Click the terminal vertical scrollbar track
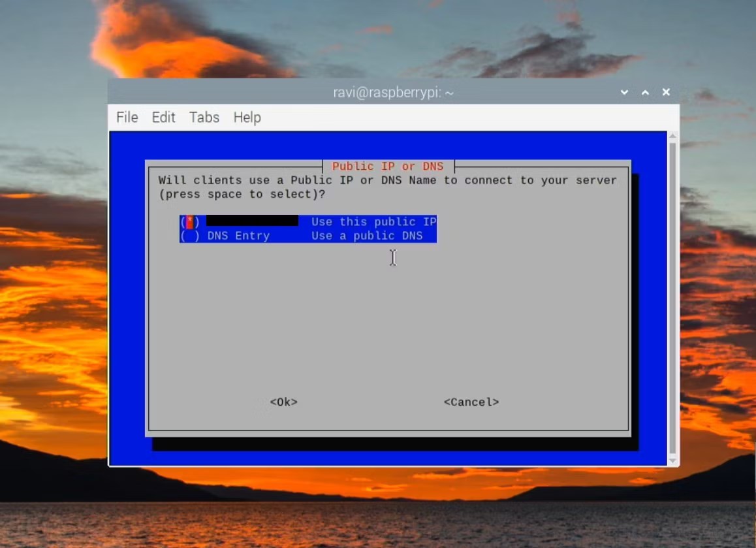This screenshot has height=548, width=756. click(x=672, y=298)
